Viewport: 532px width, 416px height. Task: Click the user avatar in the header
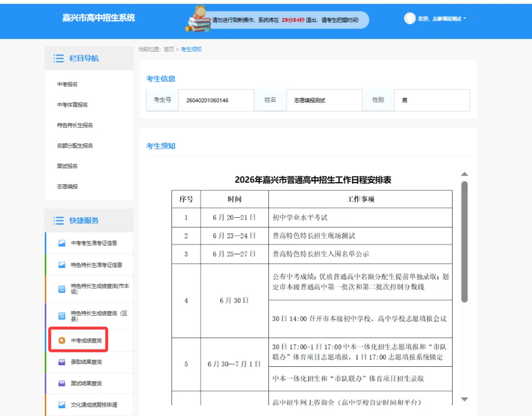click(x=410, y=18)
